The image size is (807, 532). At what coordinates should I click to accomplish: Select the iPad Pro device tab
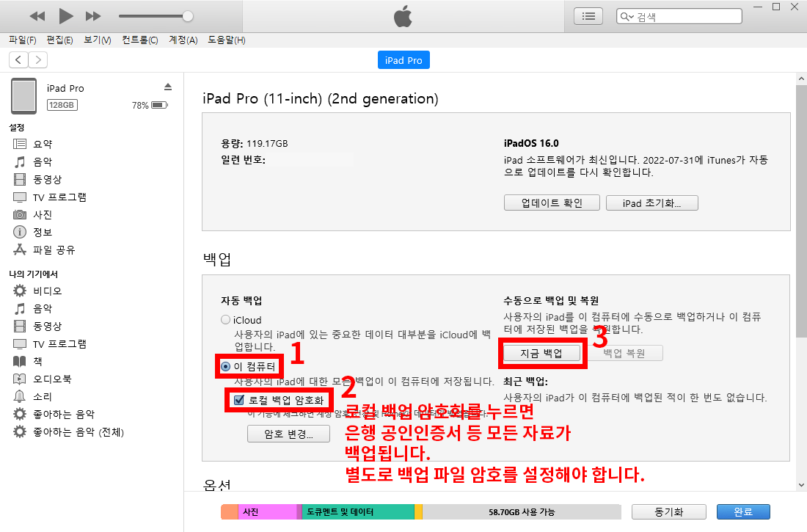pos(403,60)
